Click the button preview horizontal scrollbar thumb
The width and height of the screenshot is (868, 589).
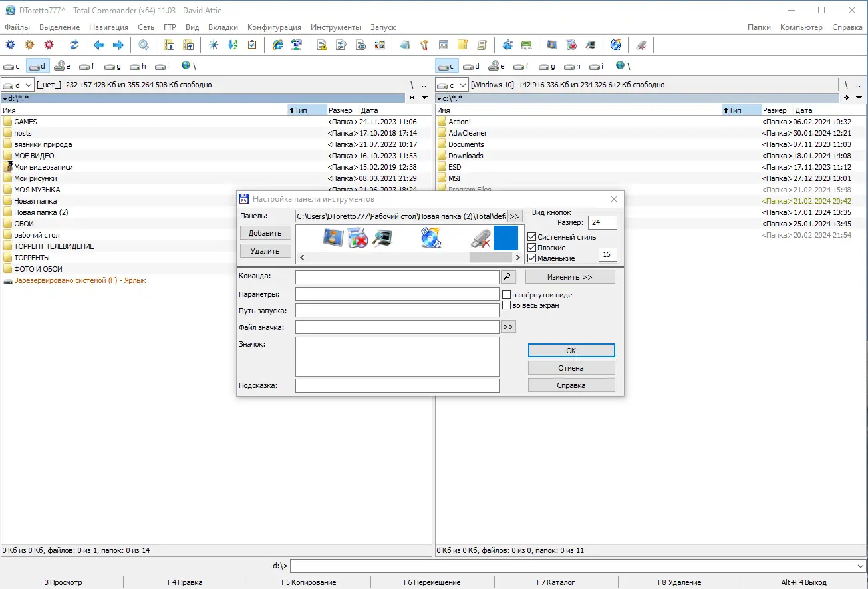[491, 257]
